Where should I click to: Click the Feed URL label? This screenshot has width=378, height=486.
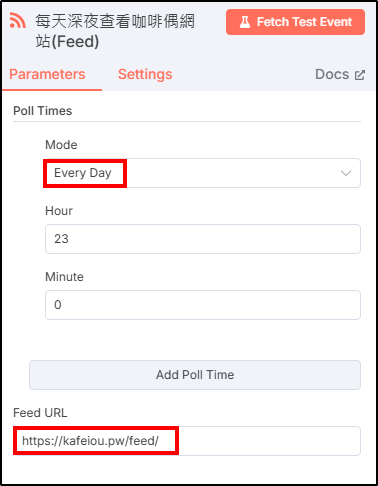point(40,413)
